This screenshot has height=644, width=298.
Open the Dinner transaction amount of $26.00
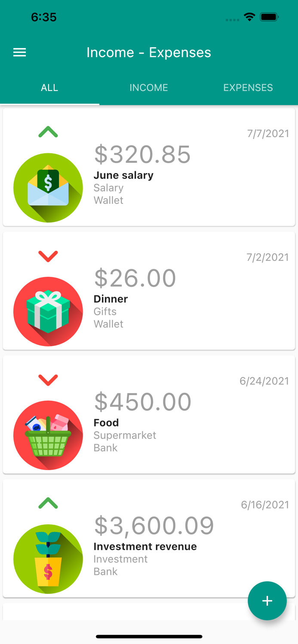tap(135, 278)
